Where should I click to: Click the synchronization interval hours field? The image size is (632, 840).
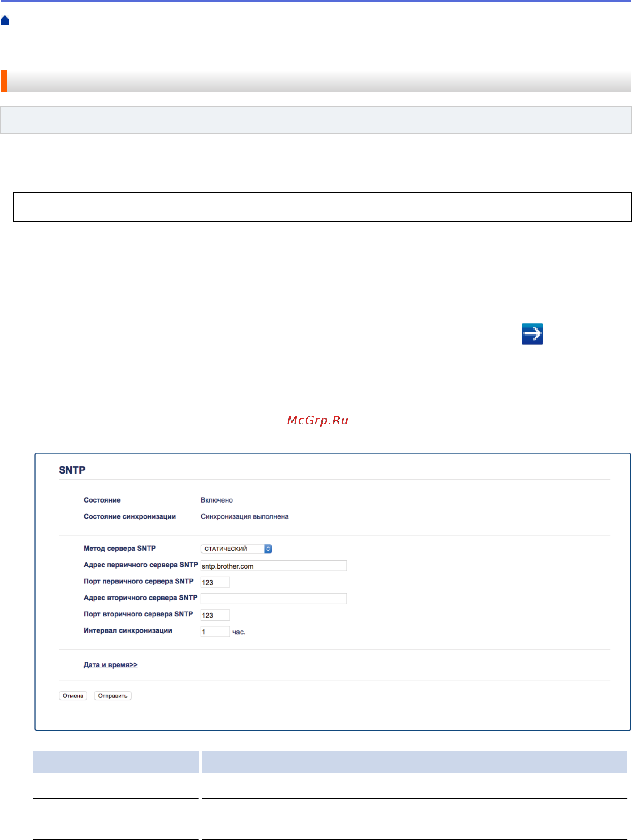[x=215, y=632]
